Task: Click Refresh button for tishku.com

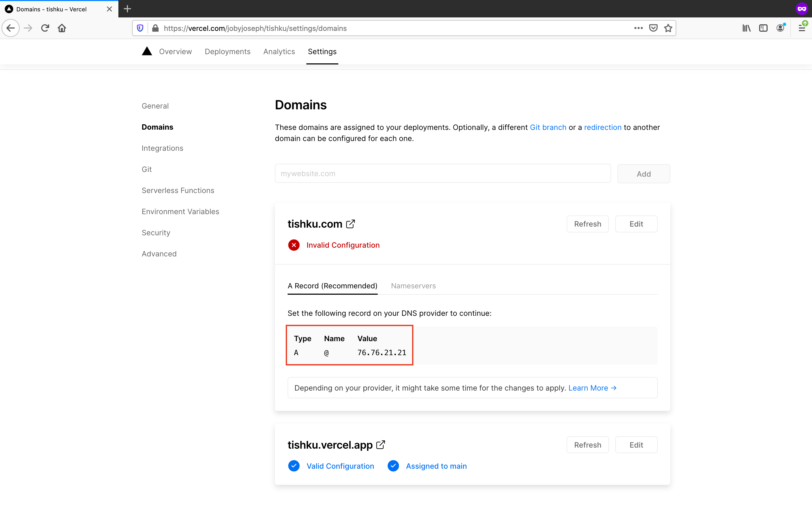Action: [x=587, y=224]
